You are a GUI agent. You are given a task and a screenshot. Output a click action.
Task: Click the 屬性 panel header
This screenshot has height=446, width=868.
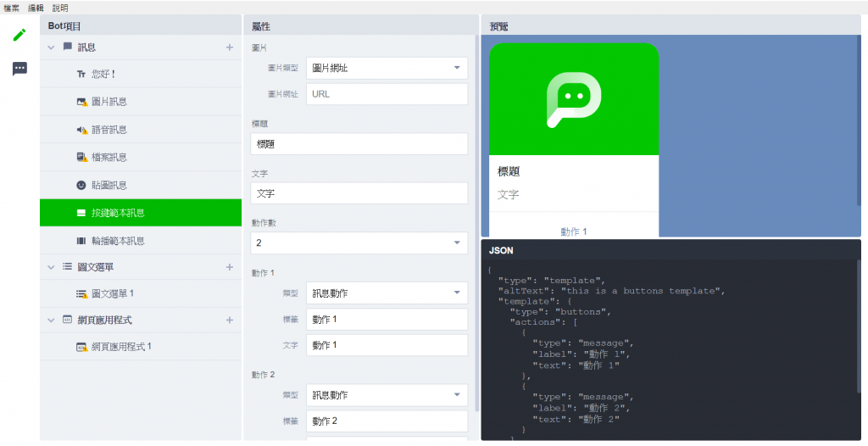(x=361, y=26)
